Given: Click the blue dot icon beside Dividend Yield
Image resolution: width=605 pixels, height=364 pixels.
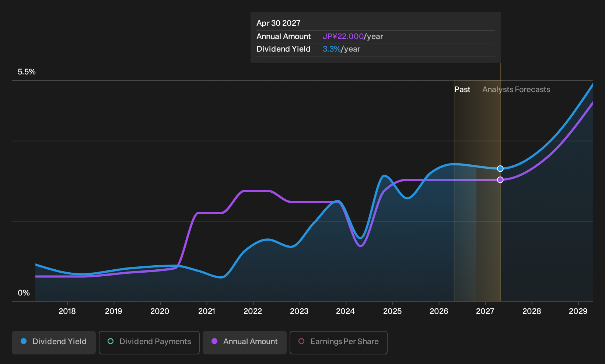Looking at the screenshot, I should [24, 341].
